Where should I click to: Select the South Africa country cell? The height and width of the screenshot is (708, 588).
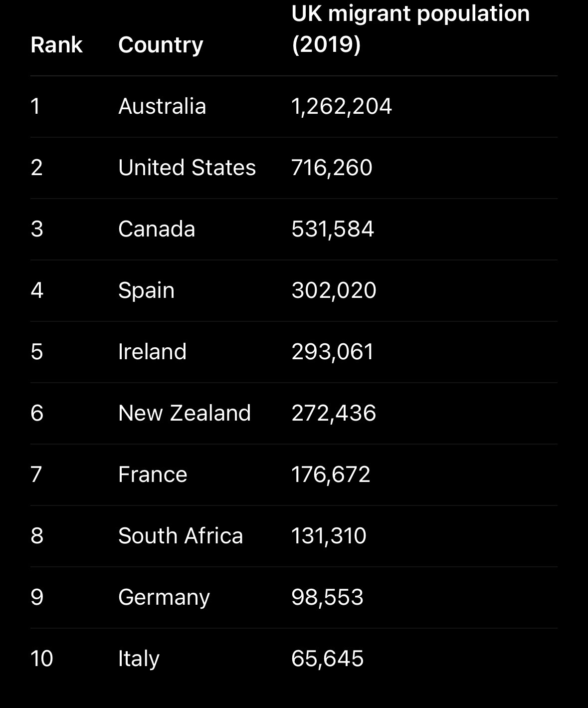pyautogui.click(x=181, y=536)
